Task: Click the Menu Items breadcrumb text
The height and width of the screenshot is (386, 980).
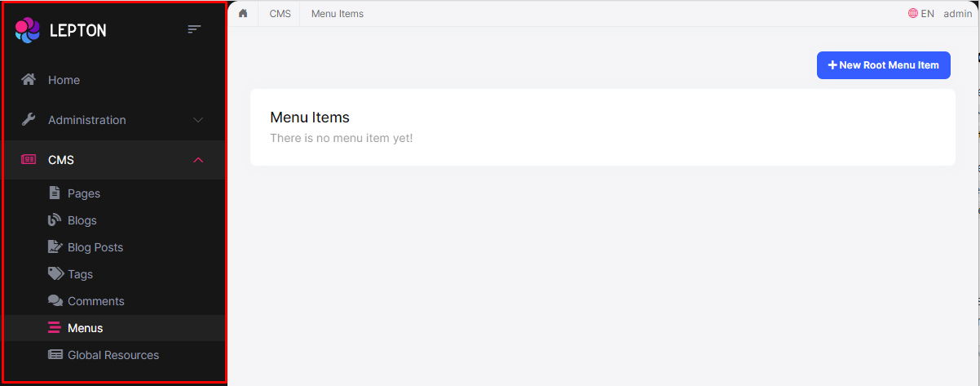Action: tap(338, 14)
